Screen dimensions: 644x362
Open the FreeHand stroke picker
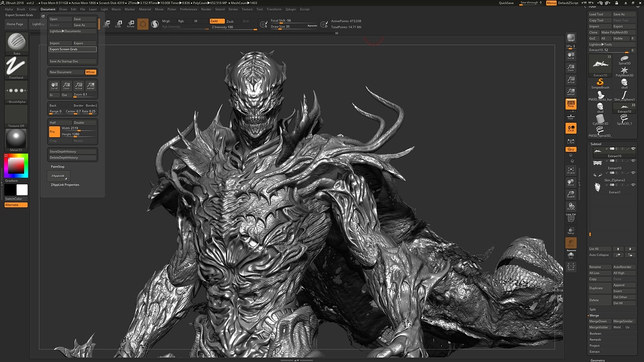17,68
